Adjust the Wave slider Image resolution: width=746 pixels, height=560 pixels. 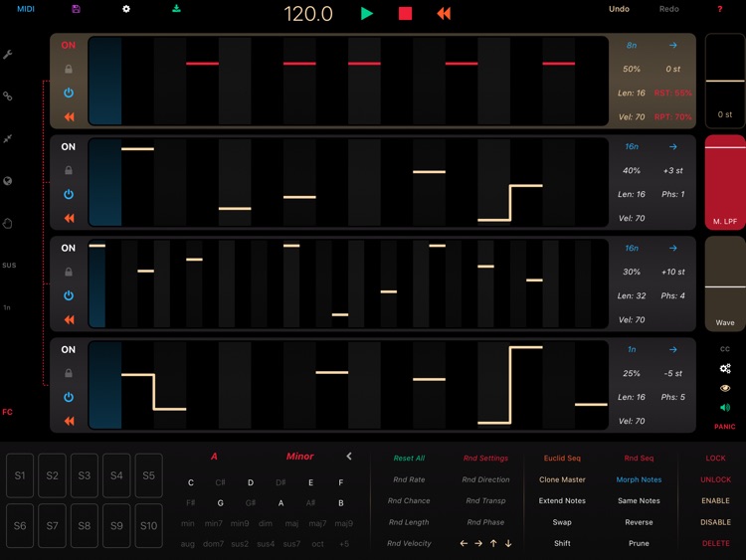pos(725,283)
